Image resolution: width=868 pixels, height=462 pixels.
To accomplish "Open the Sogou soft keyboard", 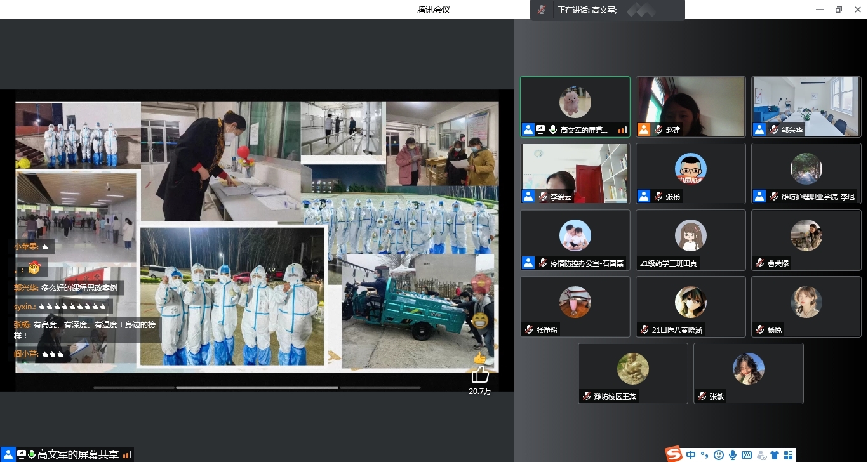I will coord(747,455).
